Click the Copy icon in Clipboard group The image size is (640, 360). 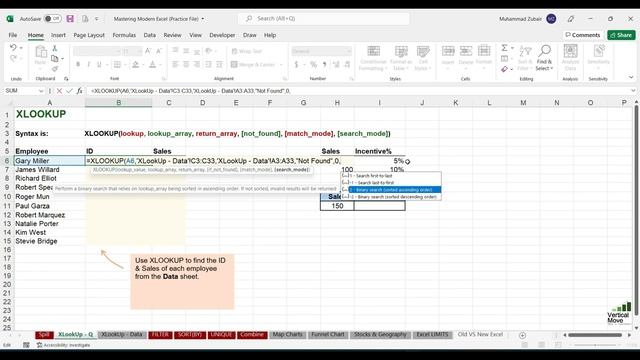click(55, 58)
